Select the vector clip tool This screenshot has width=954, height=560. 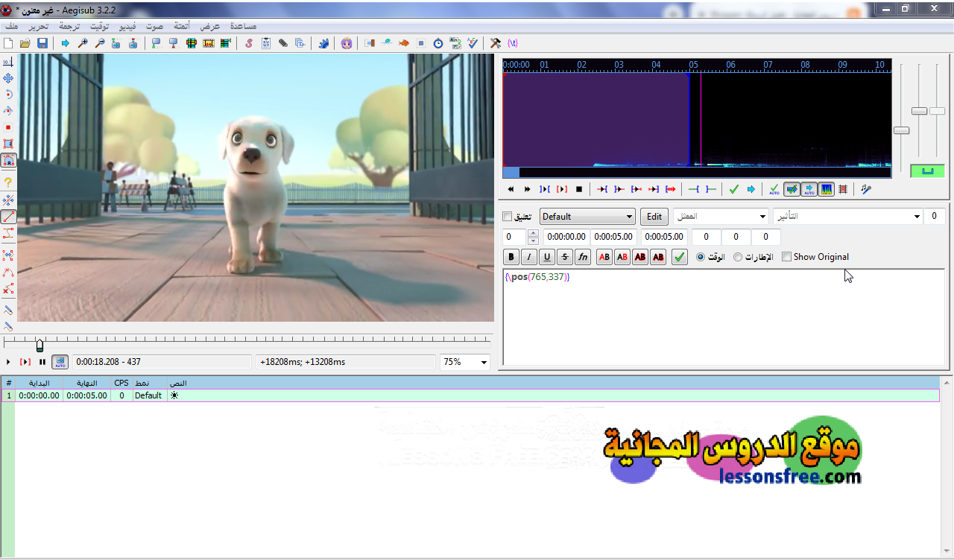[8, 160]
